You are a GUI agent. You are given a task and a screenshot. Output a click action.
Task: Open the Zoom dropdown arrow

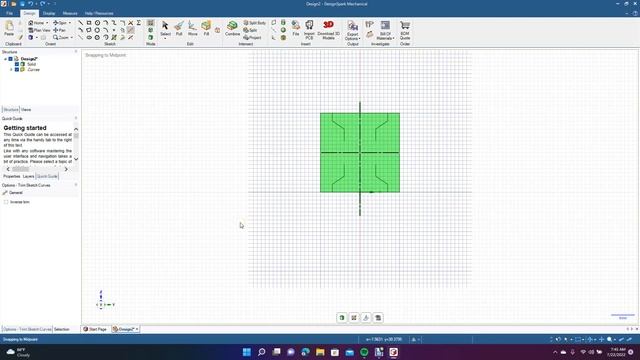tap(71, 38)
